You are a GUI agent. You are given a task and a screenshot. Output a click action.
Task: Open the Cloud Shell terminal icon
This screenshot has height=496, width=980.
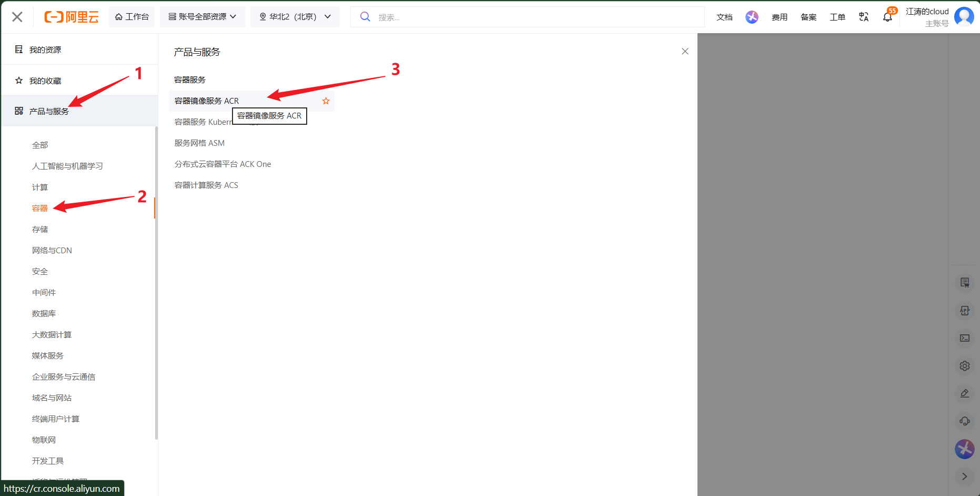965,338
